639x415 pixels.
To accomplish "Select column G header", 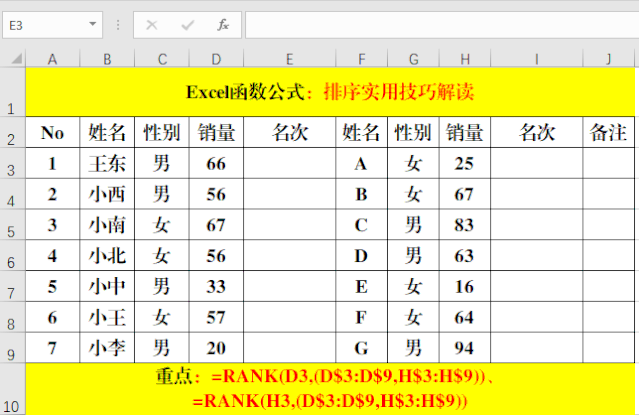I will point(413,60).
